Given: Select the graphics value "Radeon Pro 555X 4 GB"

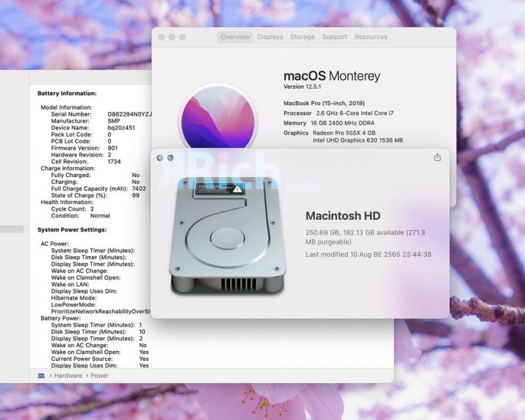Looking at the screenshot, I should click(344, 133).
